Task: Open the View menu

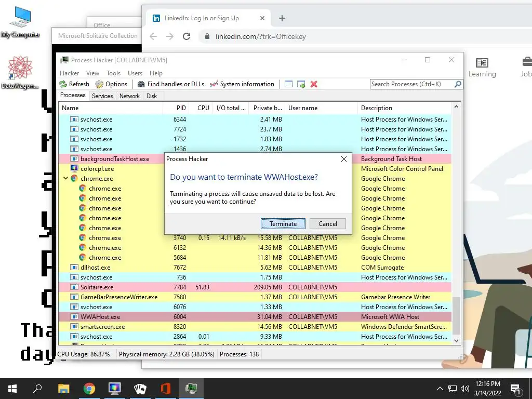Action: click(92, 73)
